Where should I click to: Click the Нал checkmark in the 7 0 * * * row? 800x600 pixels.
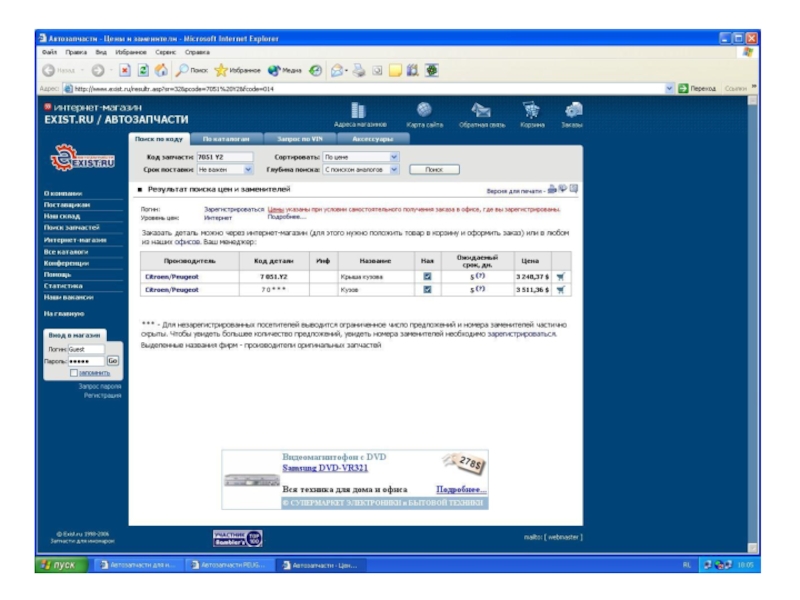click(428, 290)
